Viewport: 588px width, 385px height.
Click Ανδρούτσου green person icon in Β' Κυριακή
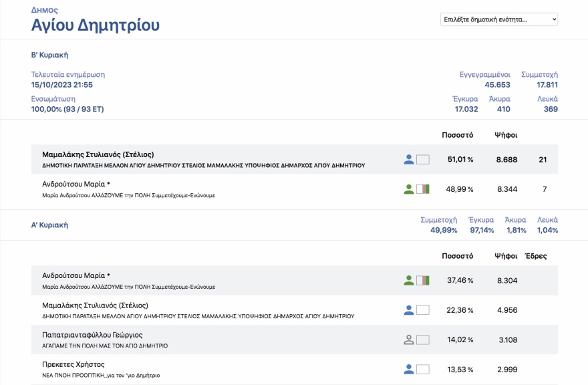tap(409, 189)
